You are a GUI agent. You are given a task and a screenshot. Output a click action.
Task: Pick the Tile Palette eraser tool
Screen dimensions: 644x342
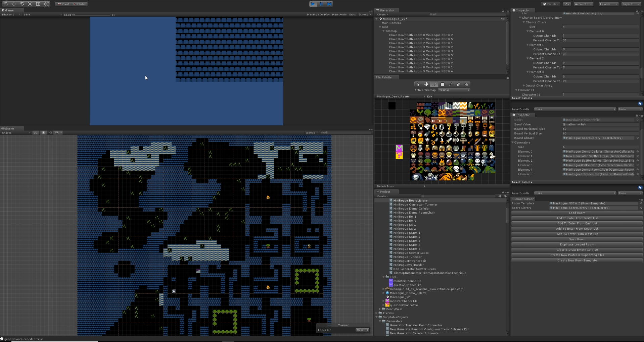[458, 84]
